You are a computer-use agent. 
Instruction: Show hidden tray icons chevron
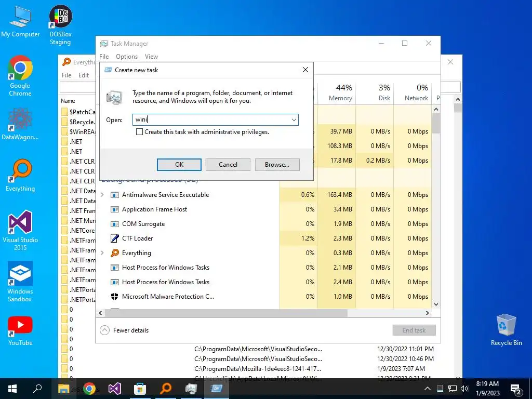(x=428, y=389)
